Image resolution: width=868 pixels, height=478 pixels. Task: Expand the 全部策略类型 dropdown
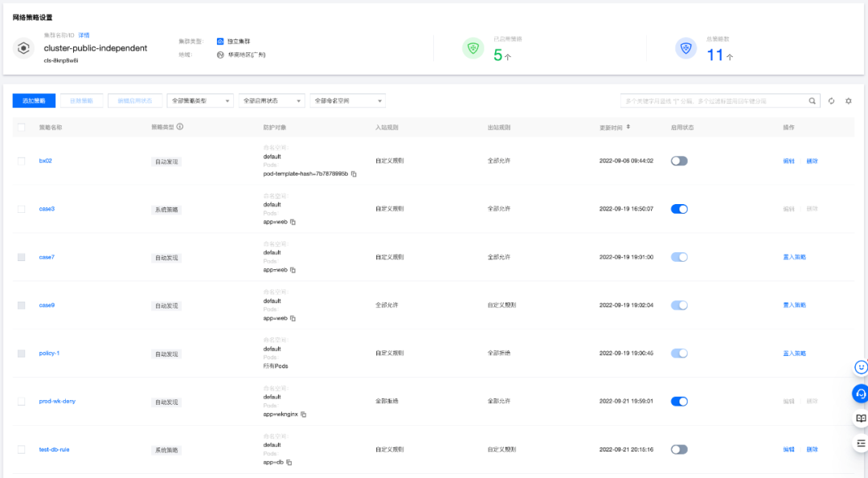tap(200, 101)
